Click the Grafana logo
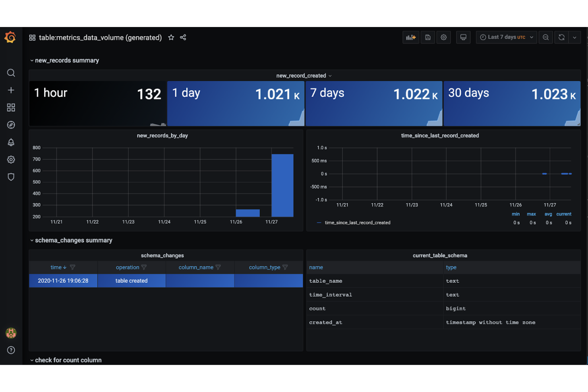The height and width of the screenshot is (392, 588). point(11,37)
